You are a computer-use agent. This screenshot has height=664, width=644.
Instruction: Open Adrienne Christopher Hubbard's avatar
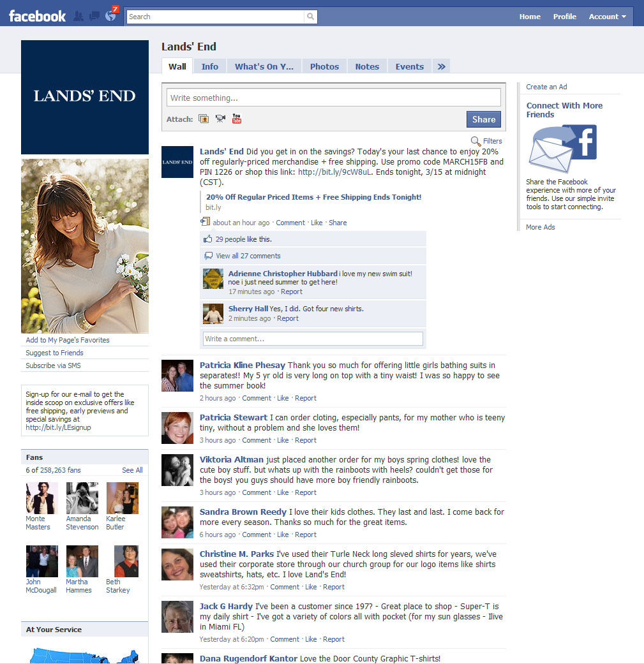(213, 279)
